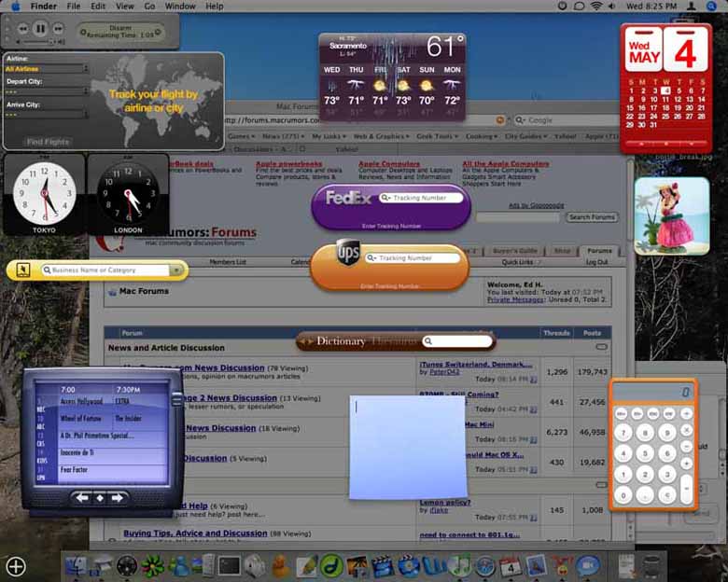Image resolution: width=728 pixels, height=582 pixels.
Task: Click the C clear key on the calculator
Action: point(666,495)
